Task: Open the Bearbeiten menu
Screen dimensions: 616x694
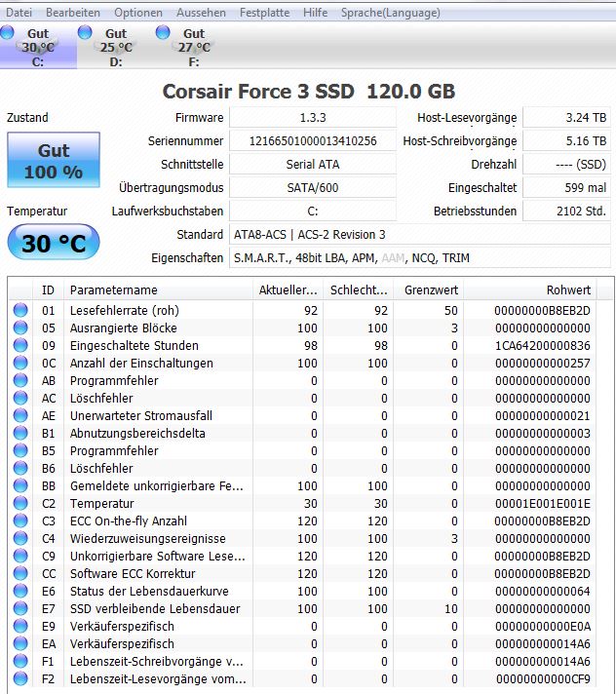Action: [x=73, y=13]
